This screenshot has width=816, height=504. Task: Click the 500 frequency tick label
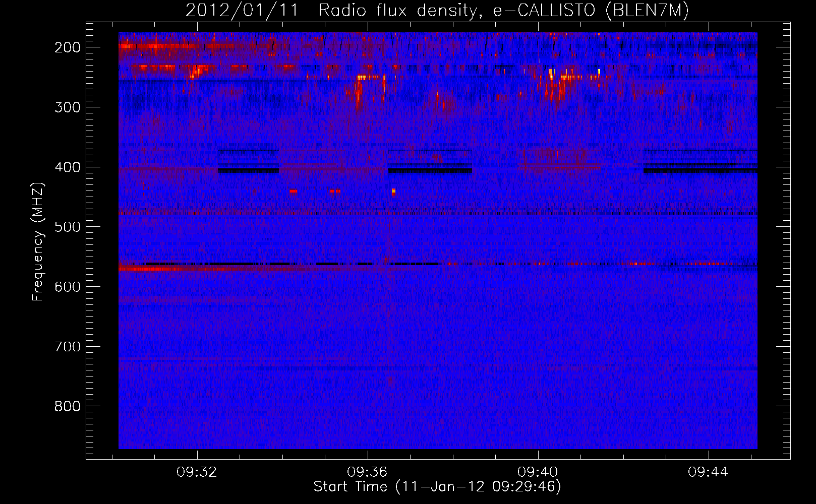click(68, 227)
